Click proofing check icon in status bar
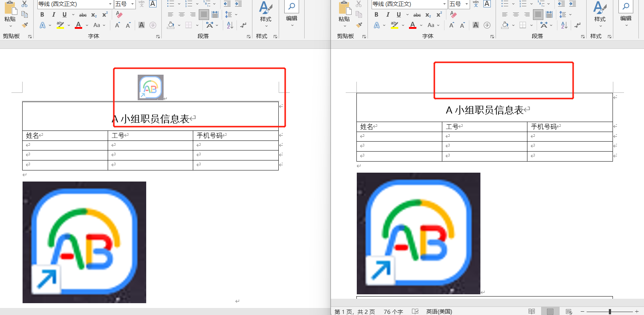Image resolution: width=644 pixels, height=315 pixels. [415, 311]
